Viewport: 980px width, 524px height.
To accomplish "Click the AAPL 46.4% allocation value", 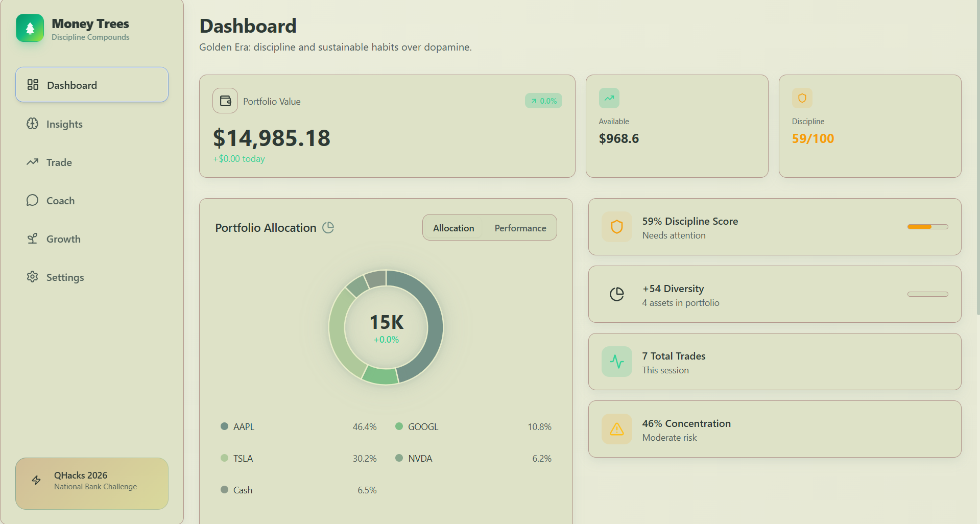I will pos(365,426).
